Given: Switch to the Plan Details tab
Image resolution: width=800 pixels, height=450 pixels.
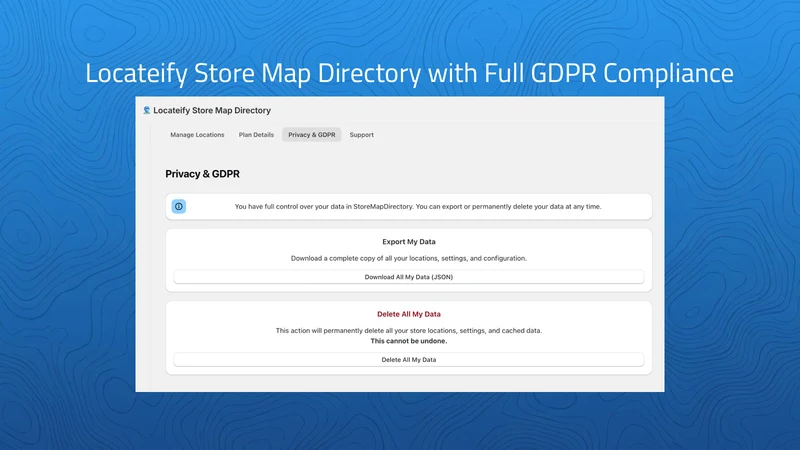Looking at the screenshot, I should pos(256,135).
